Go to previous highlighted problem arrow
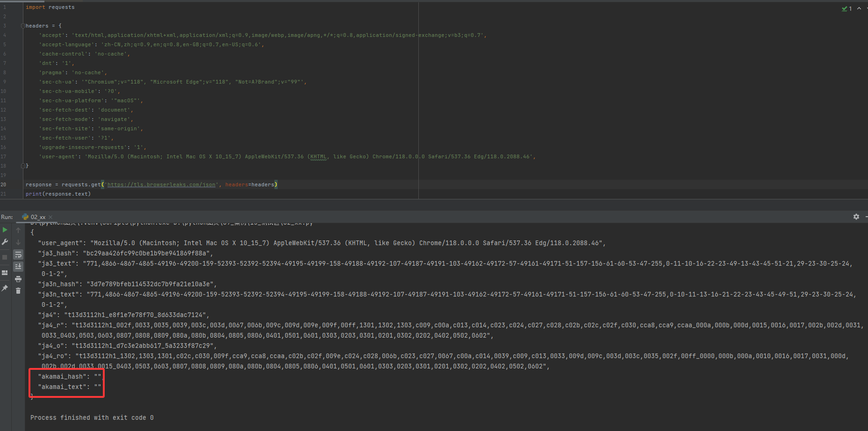This screenshot has height=431, width=868. tap(859, 8)
